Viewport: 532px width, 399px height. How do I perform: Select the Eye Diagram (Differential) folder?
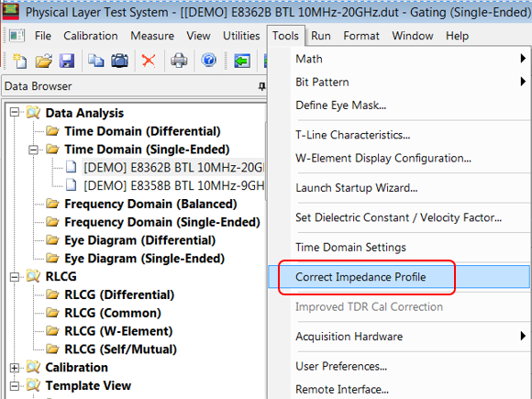tap(139, 240)
